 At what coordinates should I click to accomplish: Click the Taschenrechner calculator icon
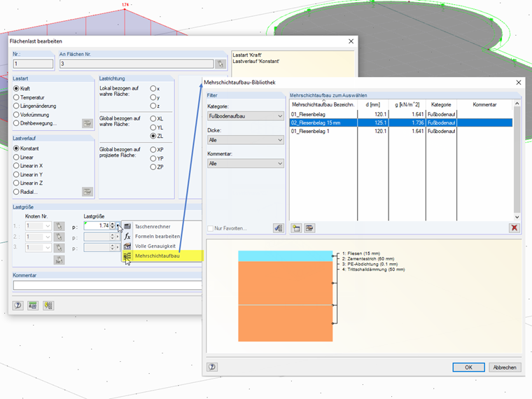point(127,226)
